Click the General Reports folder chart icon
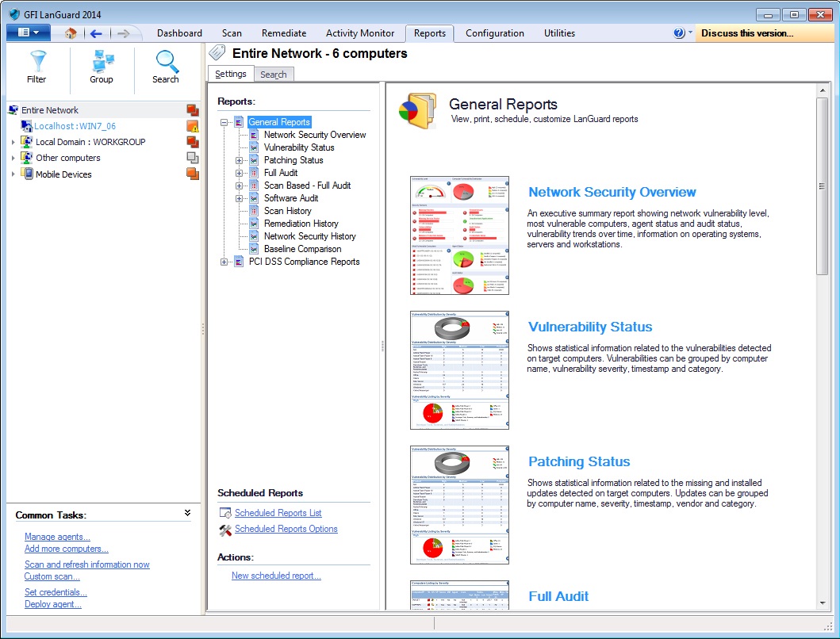 (418, 110)
